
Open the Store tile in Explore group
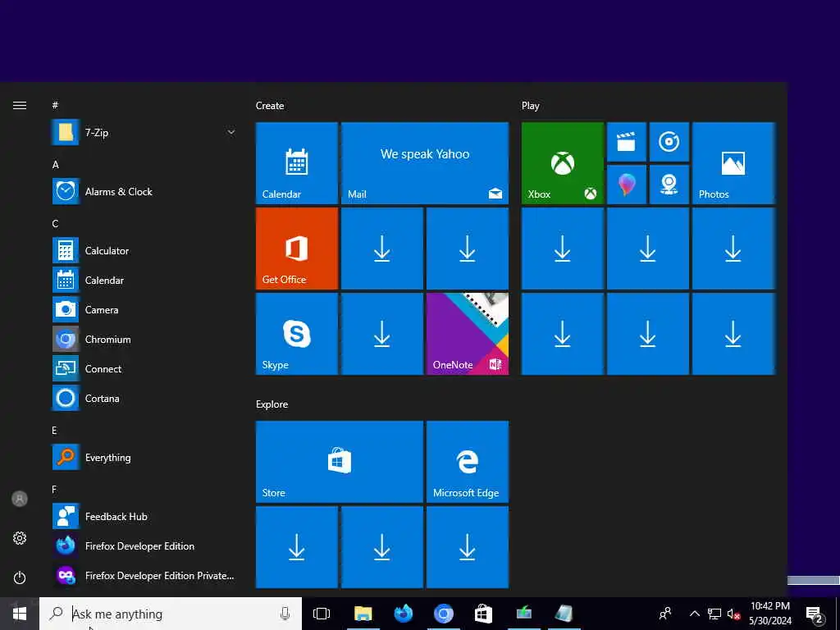[340, 462]
